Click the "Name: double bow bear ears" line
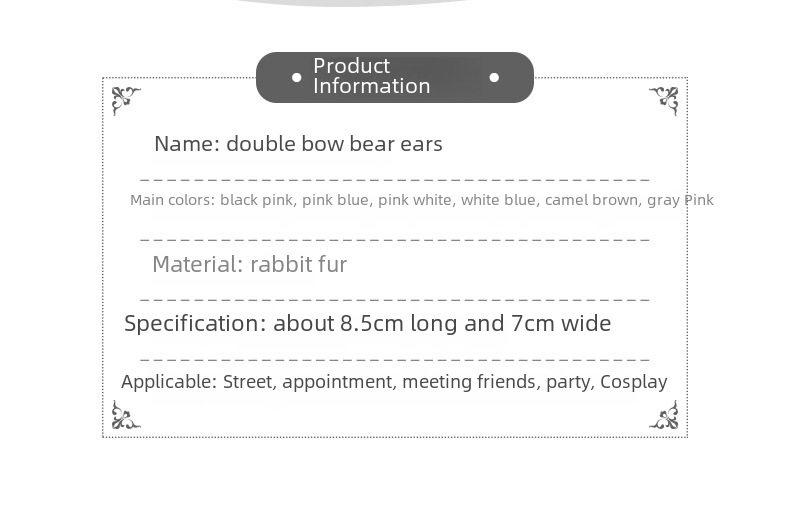790x521 pixels. coord(298,144)
